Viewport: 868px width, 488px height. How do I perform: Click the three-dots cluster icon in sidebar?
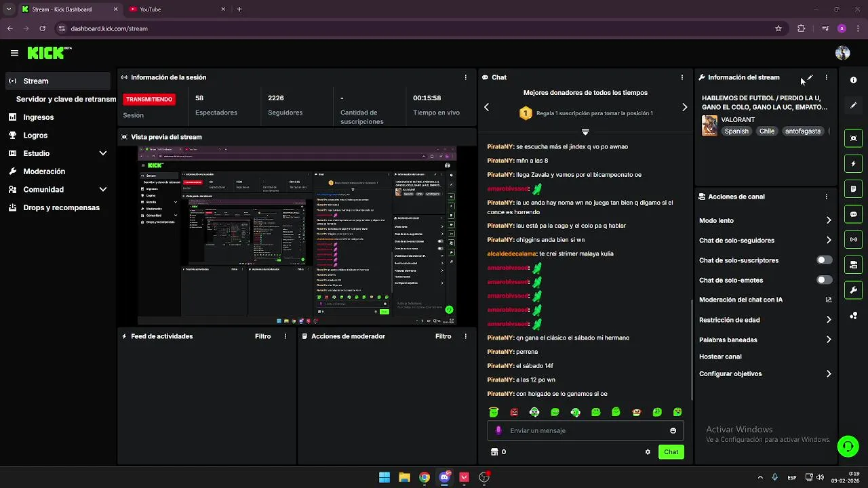(x=853, y=316)
